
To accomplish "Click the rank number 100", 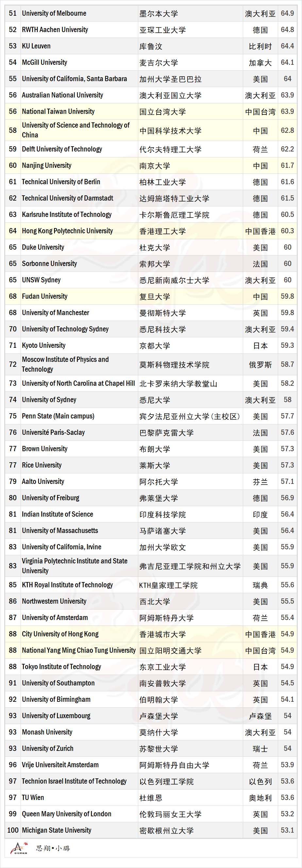I will pyautogui.click(x=13, y=830).
